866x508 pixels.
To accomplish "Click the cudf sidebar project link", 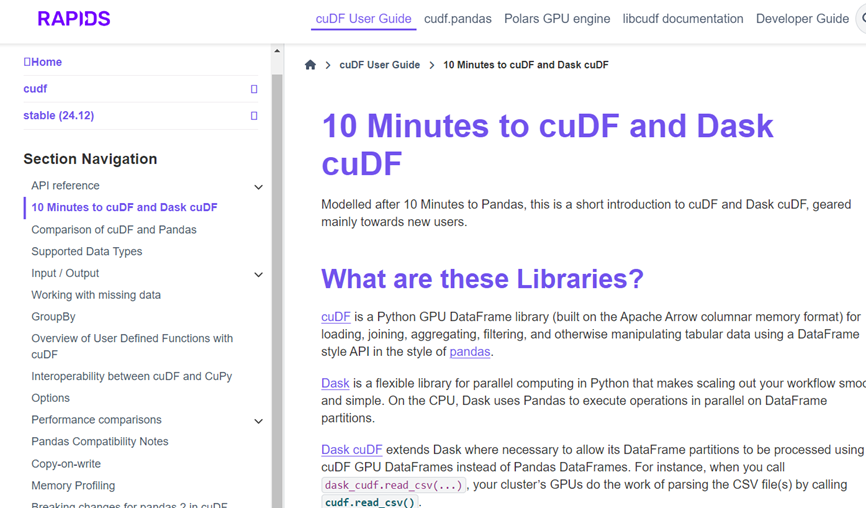I will pyautogui.click(x=35, y=89).
